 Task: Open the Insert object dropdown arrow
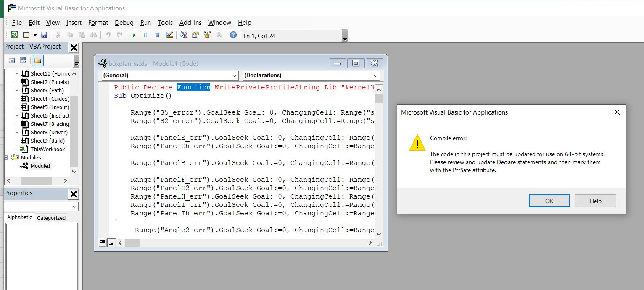(x=35, y=35)
